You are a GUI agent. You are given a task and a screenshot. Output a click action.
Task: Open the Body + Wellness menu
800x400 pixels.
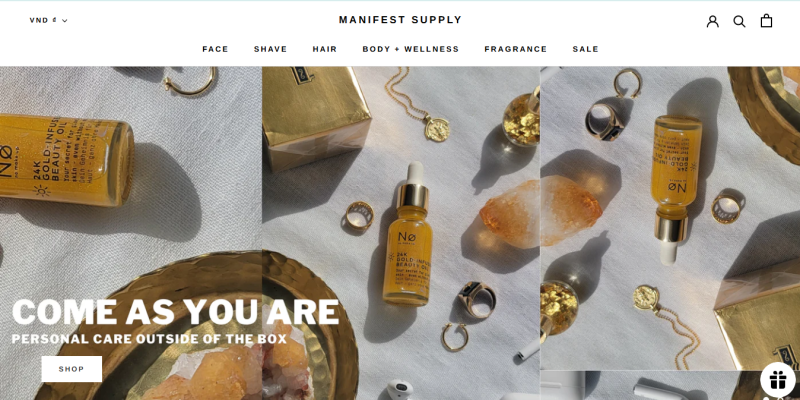coord(411,49)
